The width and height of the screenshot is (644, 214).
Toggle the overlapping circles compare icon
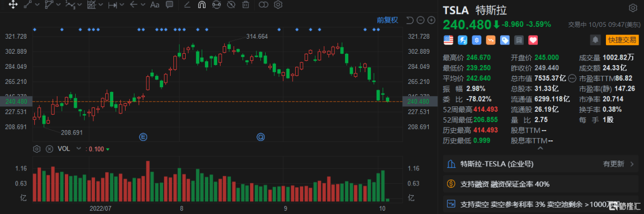click(x=263, y=5)
